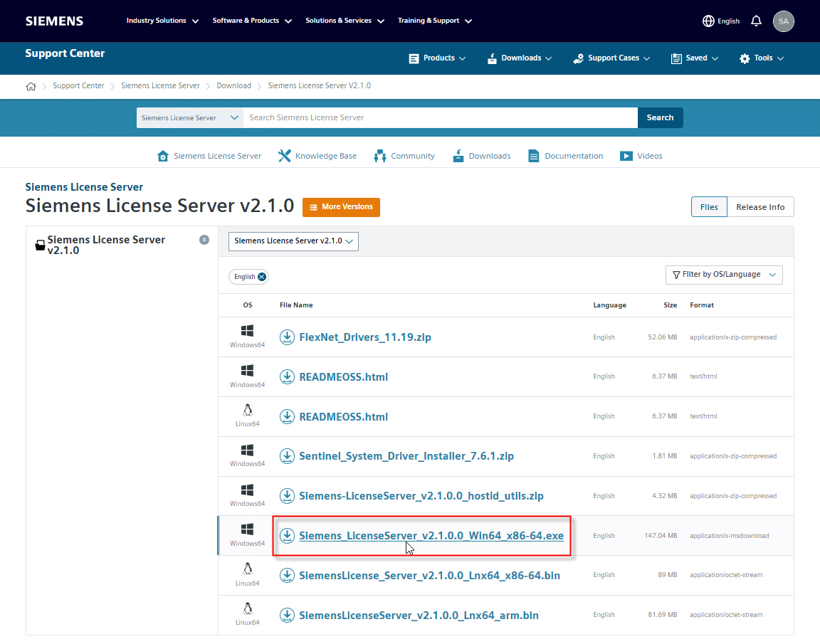Click the English globe language icon
The image size is (820, 644).
click(709, 21)
